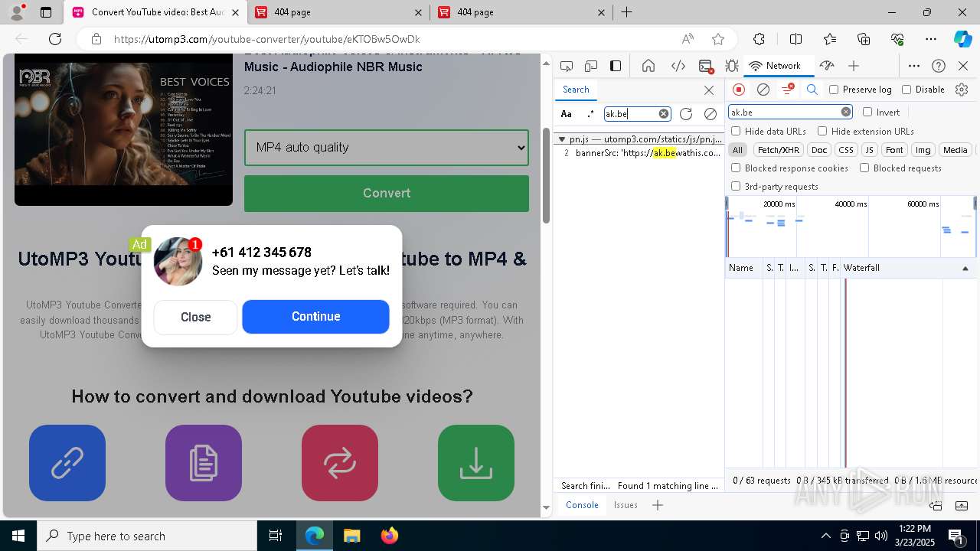Switch to the second 404 page tab
The height and width of the screenshot is (551, 980).
click(x=521, y=12)
